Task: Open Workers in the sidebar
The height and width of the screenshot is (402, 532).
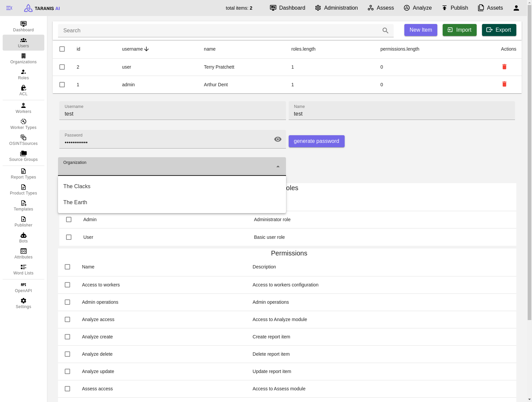Action: (23, 108)
